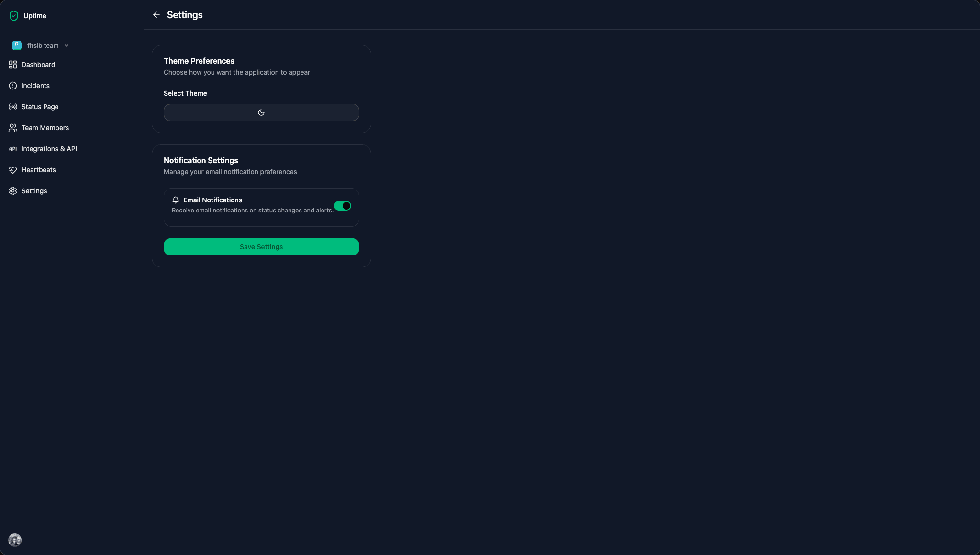
Task: Click the Settings gear icon in sidebar
Action: click(x=13, y=191)
